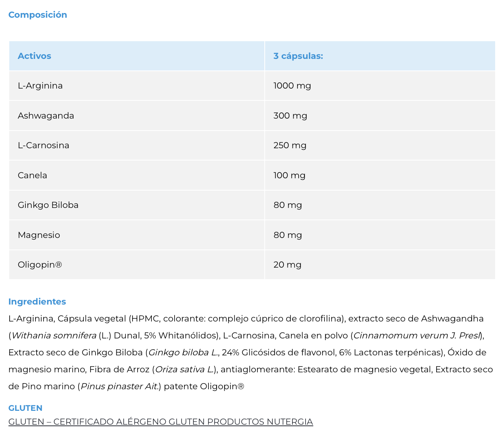Viewport: 504px width, 442px height.
Task: Click the Ginkgo Biloba row label
Action: click(48, 205)
